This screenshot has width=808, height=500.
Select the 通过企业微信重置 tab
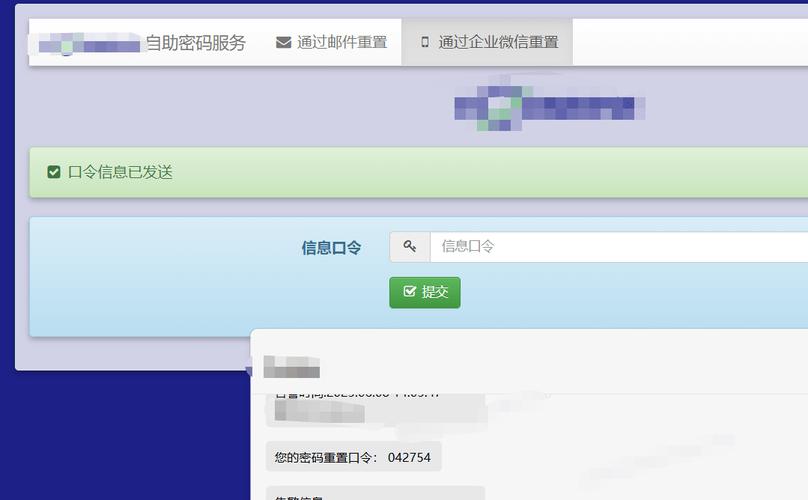click(x=487, y=42)
